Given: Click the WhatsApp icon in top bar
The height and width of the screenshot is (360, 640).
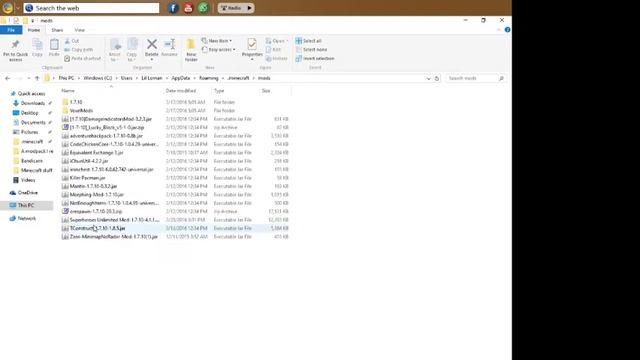Looking at the screenshot, I should point(203,8).
